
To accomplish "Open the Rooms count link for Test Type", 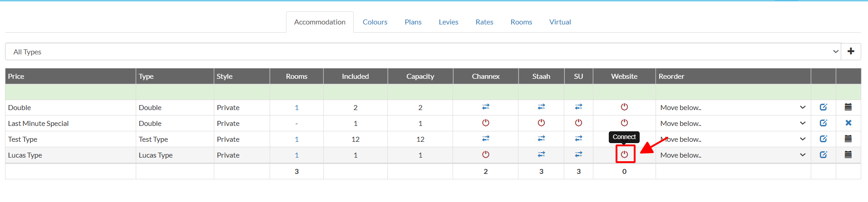I will coord(297,139).
